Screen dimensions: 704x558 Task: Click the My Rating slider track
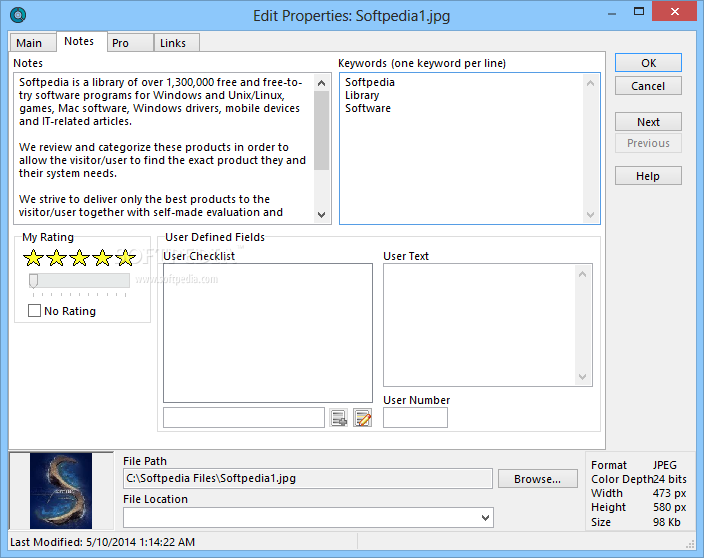(79, 281)
